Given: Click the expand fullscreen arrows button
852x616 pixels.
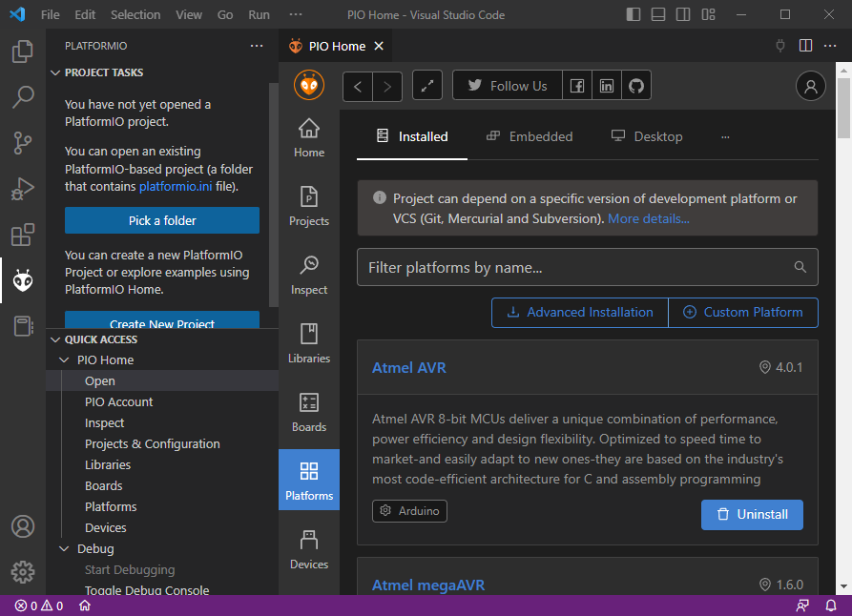Looking at the screenshot, I should [427, 85].
